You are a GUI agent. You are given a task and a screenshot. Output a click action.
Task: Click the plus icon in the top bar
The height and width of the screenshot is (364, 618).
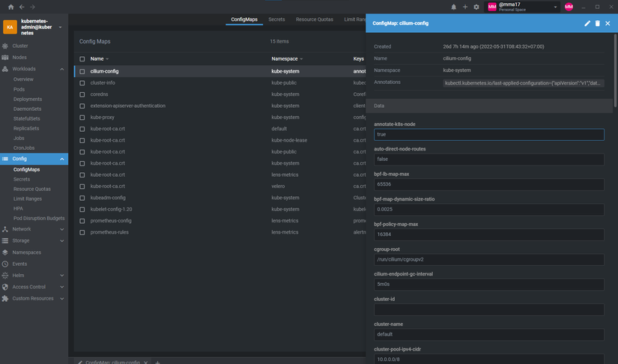coord(464,7)
